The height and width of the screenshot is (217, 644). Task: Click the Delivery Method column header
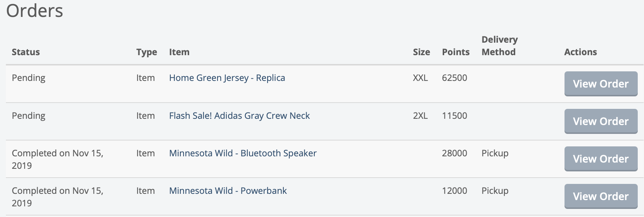(x=499, y=46)
